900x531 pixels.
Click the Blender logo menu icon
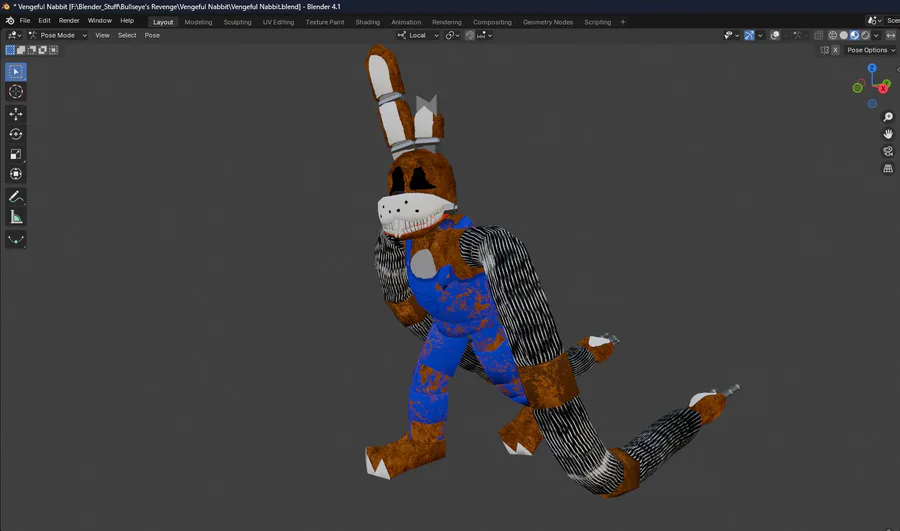tap(10, 21)
